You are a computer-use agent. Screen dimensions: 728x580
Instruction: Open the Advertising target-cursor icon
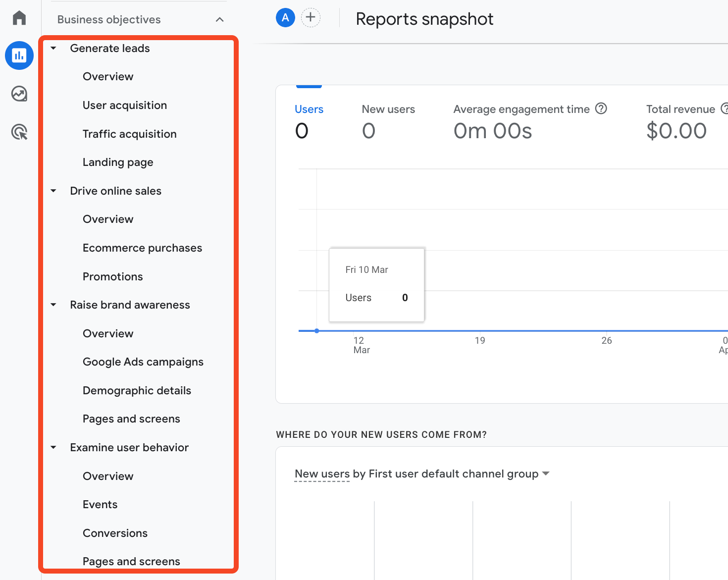coord(19,132)
